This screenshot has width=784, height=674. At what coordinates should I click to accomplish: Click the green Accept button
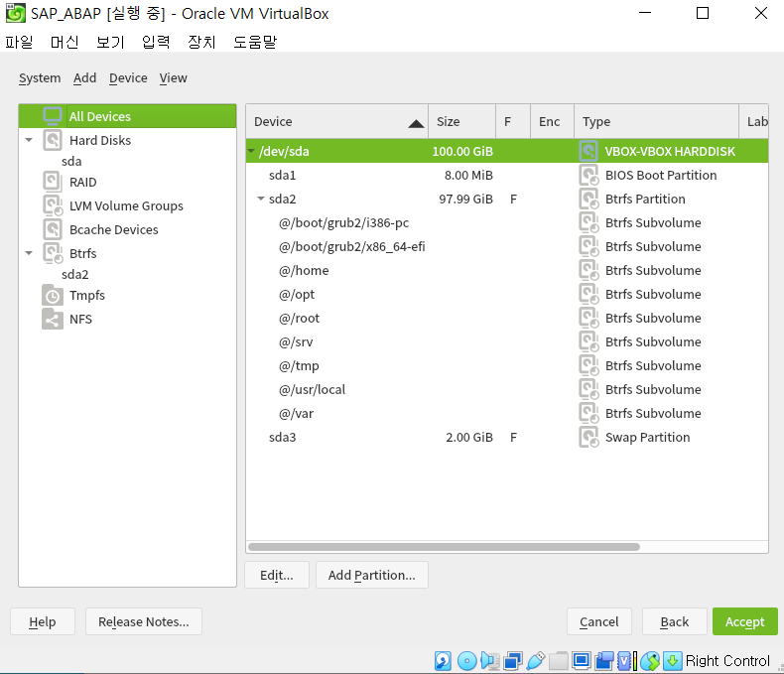[745, 621]
